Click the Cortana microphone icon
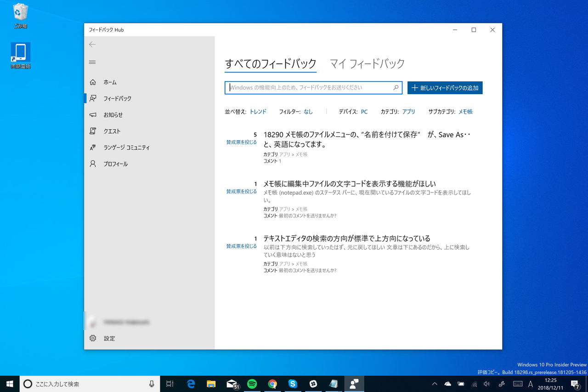This screenshot has height=392, width=588. coord(152,384)
